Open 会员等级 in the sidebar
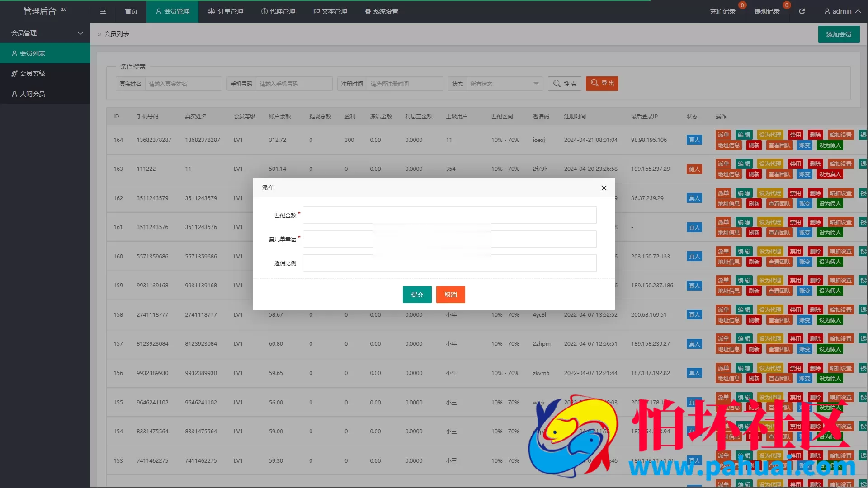Image resolution: width=868 pixels, height=488 pixels. click(x=33, y=74)
